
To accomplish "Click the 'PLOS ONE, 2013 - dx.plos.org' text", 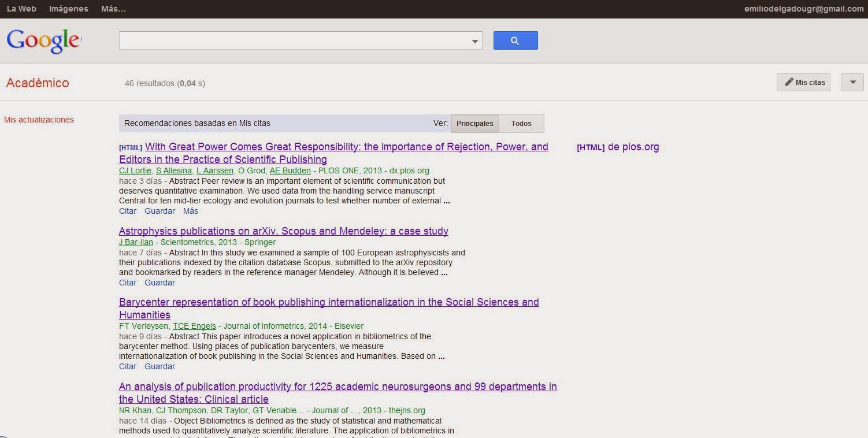I will point(374,170).
